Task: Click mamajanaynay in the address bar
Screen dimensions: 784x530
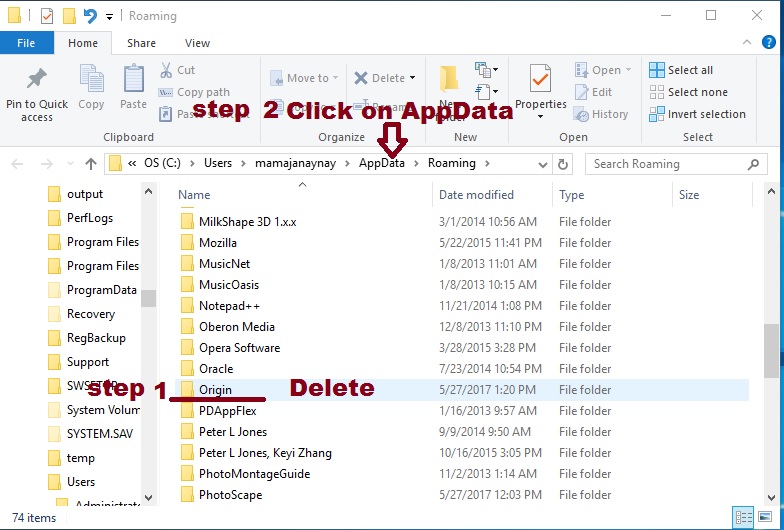Action: [296, 163]
